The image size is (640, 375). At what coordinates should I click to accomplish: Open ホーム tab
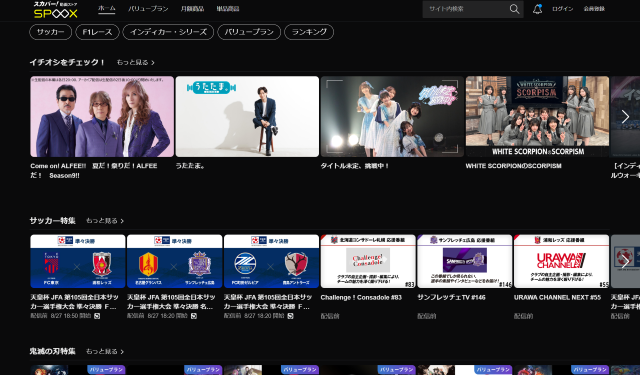(107, 9)
